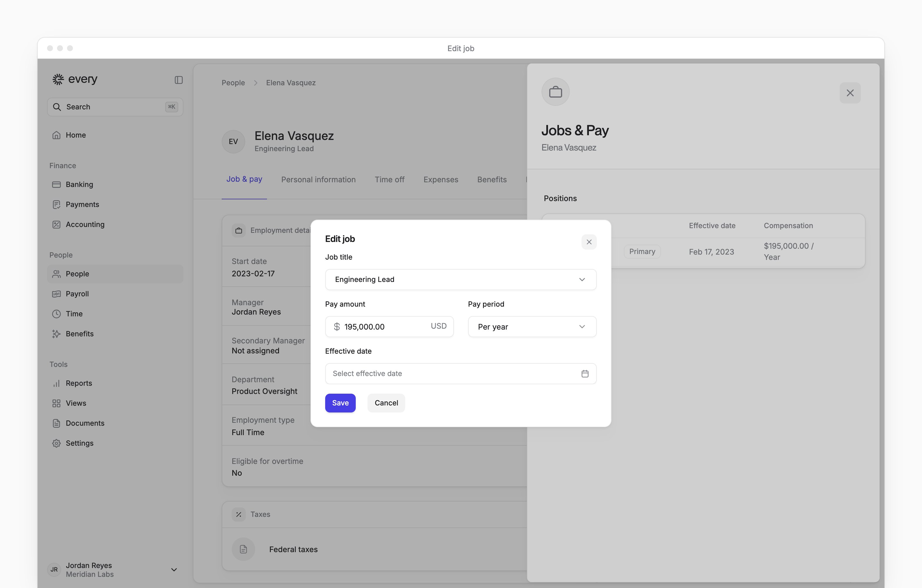Open Accounting in the sidebar
Screen dimensions: 922x588
coord(115,224)
